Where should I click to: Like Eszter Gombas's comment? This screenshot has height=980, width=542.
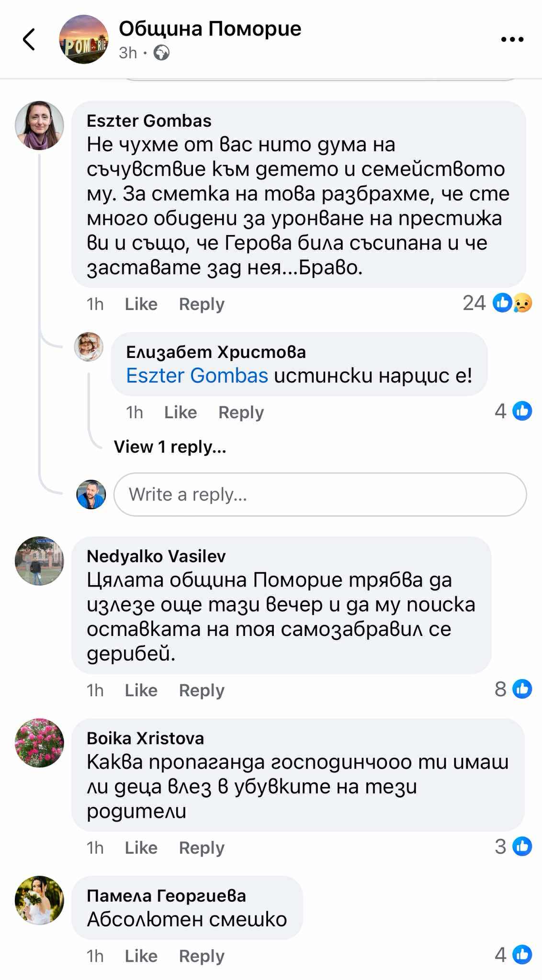[141, 304]
